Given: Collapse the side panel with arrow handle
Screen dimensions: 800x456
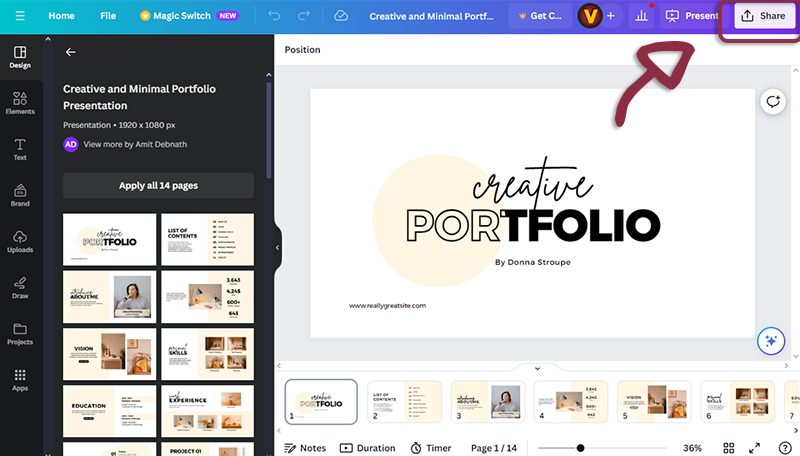Looking at the screenshot, I should tap(277, 247).
